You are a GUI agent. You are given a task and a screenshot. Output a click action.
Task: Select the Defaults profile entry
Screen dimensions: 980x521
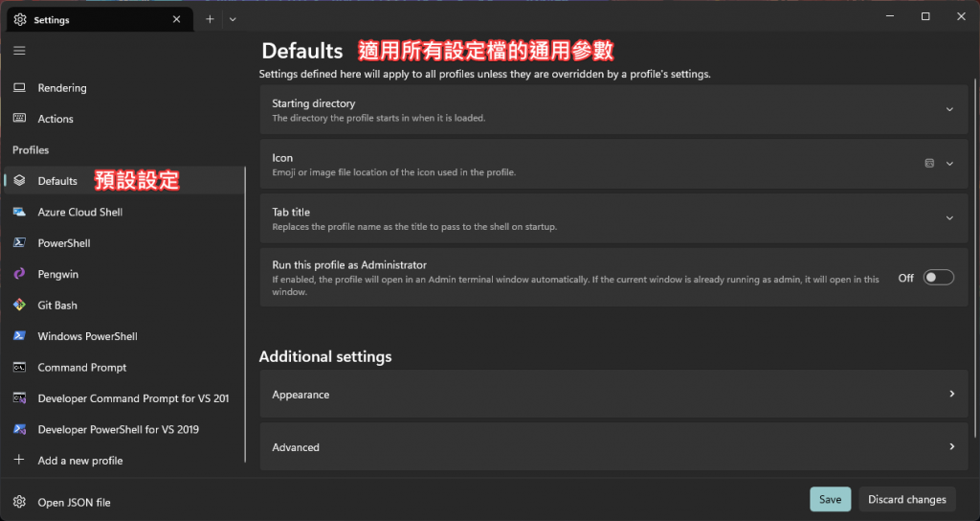click(123, 181)
